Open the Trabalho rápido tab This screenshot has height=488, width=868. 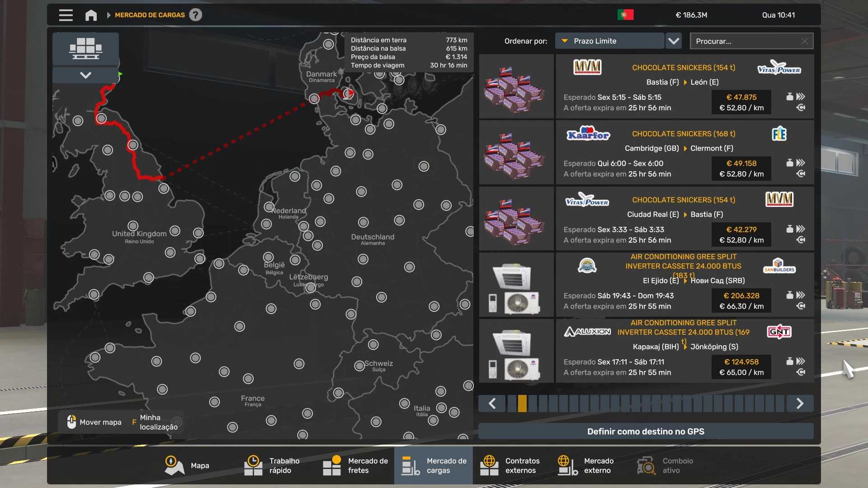(x=272, y=465)
